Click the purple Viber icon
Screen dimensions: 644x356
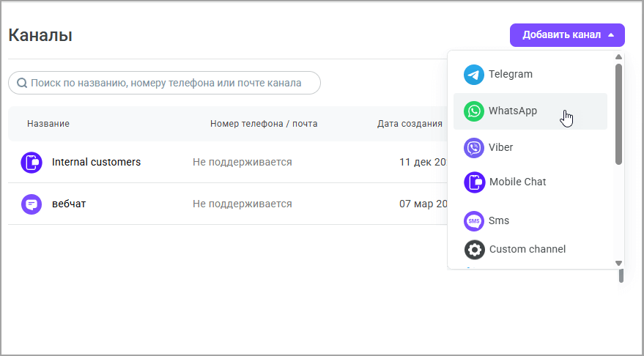[473, 148]
